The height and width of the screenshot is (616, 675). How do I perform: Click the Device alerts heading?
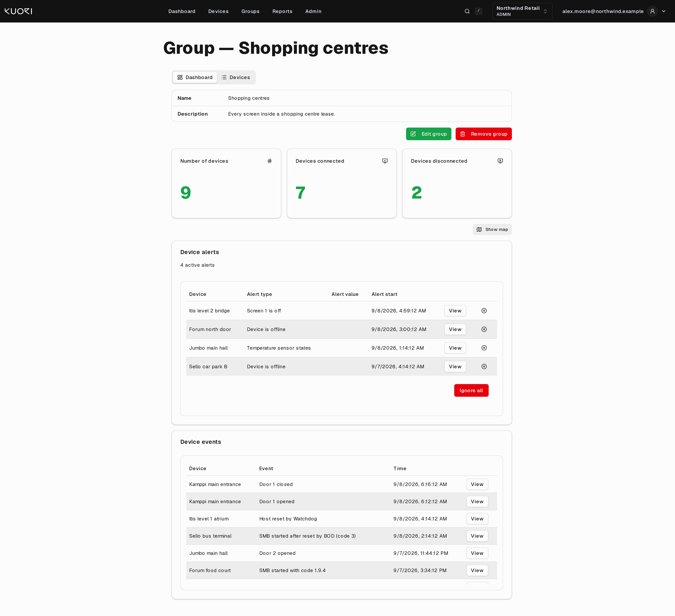[x=200, y=252]
